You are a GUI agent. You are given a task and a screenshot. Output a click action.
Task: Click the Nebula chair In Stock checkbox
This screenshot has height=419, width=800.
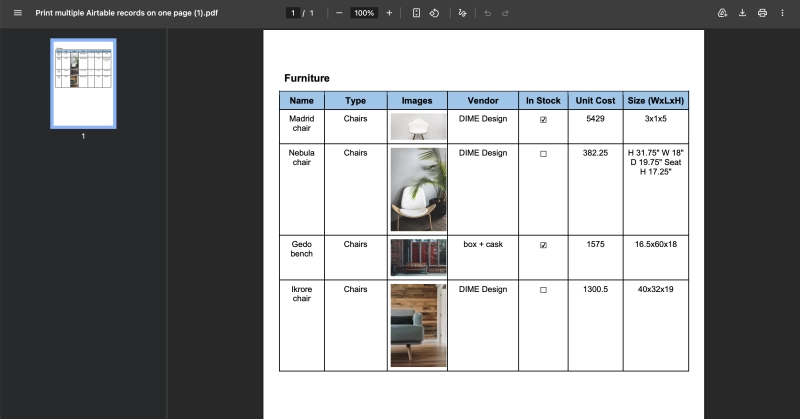[x=543, y=154]
